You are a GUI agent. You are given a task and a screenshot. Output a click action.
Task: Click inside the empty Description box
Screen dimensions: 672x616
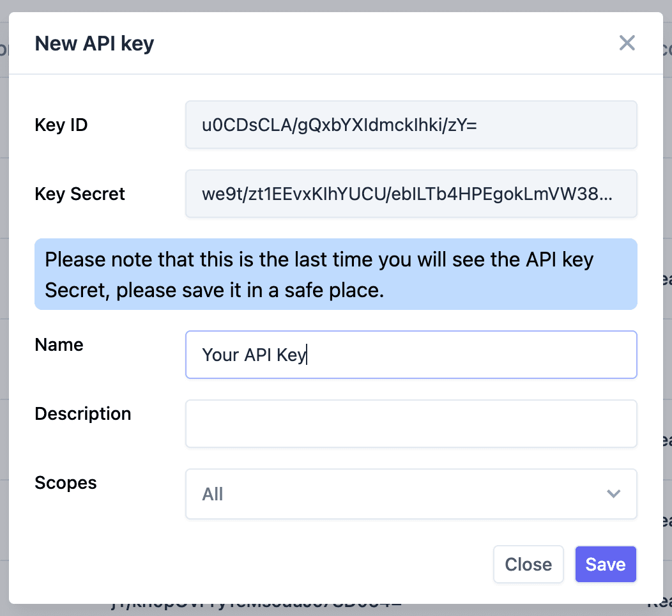click(x=411, y=424)
